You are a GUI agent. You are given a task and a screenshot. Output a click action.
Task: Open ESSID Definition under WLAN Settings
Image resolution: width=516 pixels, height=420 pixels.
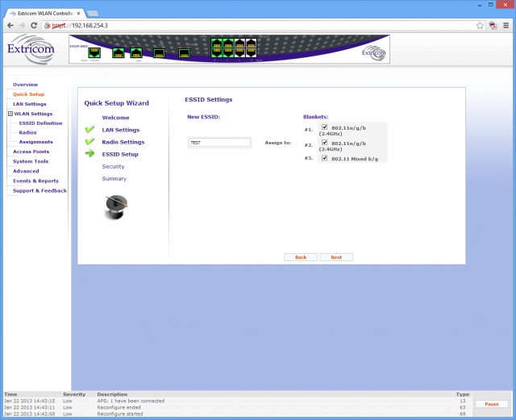(x=40, y=123)
